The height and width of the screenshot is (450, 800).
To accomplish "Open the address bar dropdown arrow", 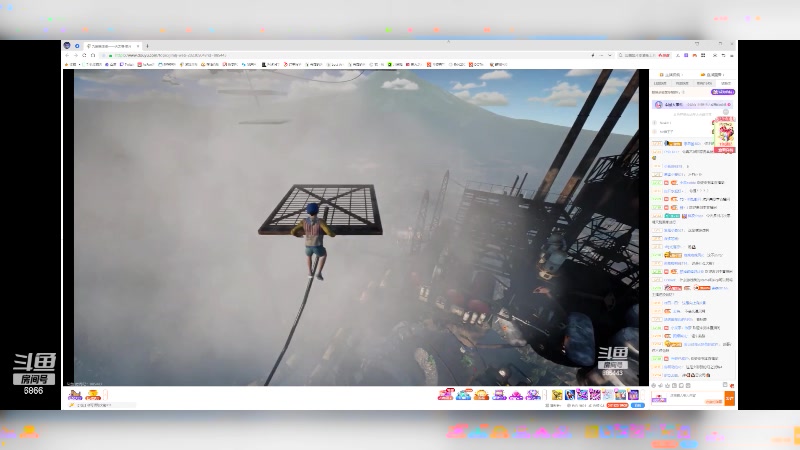I will (609, 55).
